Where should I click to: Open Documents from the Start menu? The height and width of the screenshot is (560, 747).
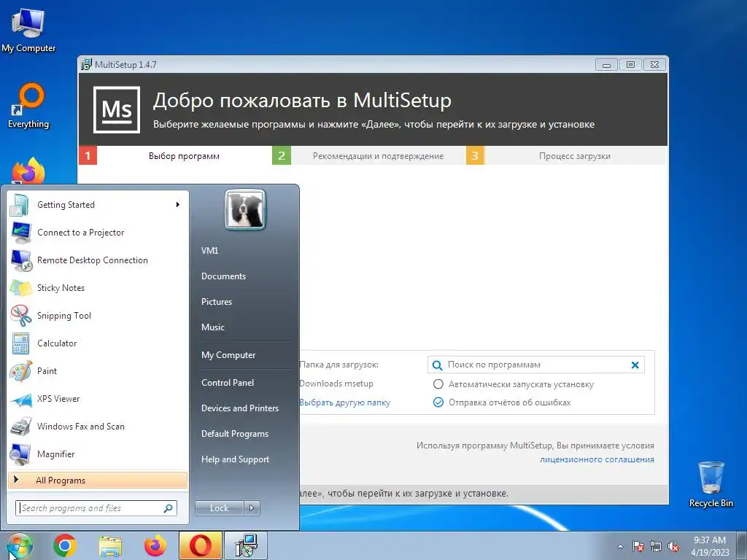223,276
